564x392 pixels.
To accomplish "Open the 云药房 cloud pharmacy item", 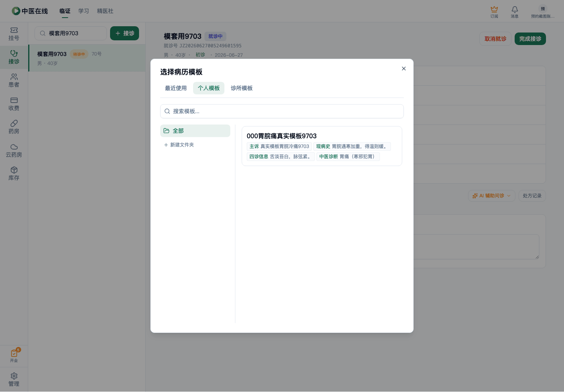I will click(14, 150).
